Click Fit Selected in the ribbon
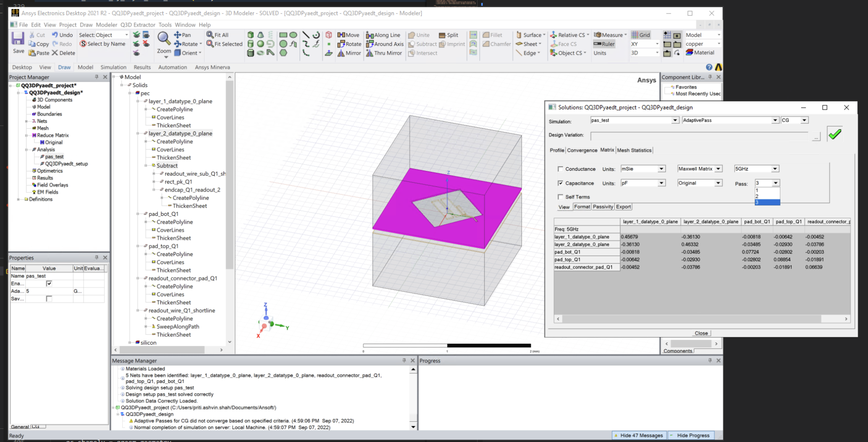This screenshot has height=442, width=868. click(225, 44)
